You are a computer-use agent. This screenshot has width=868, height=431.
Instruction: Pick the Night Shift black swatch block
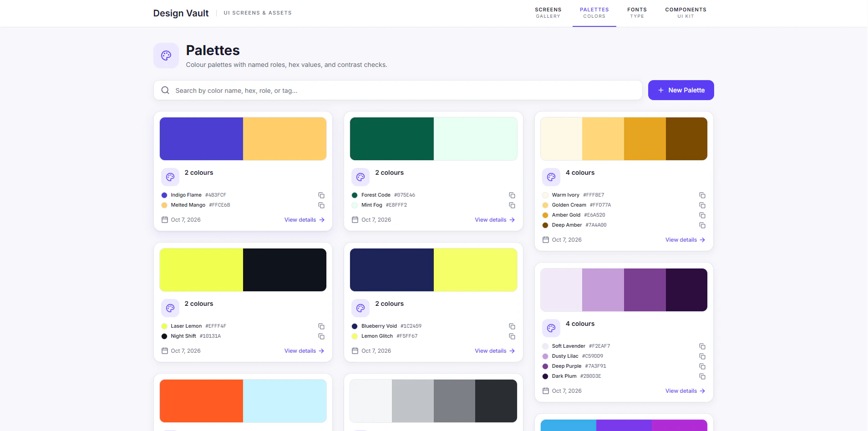pyautogui.click(x=284, y=270)
